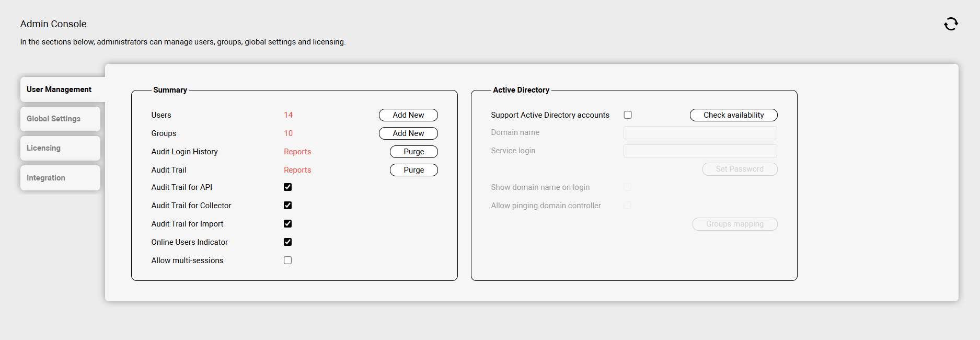This screenshot has height=340, width=980.
Task: Open Audit Trail Reports link
Action: point(297,170)
